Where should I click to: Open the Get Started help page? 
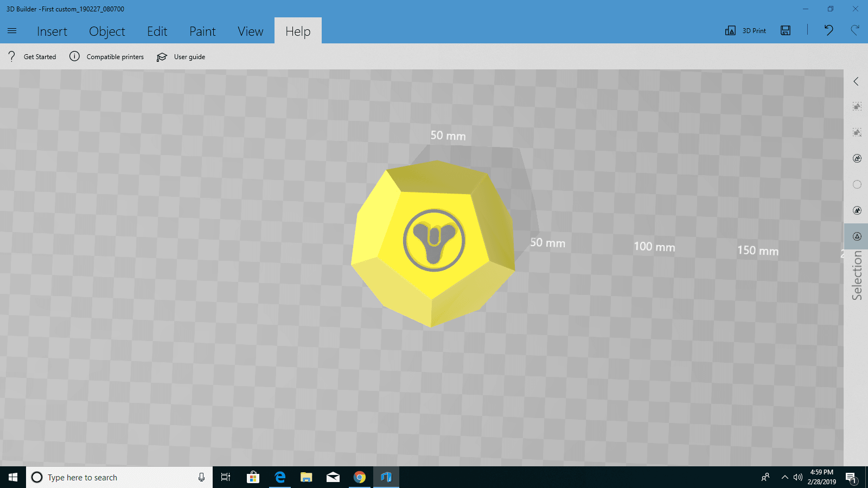(39, 56)
